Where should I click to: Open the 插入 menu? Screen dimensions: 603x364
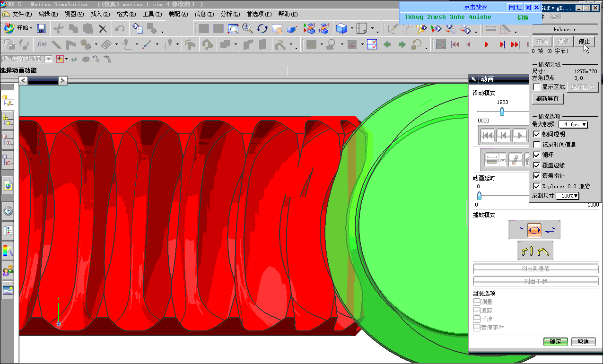(x=100, y=14)
